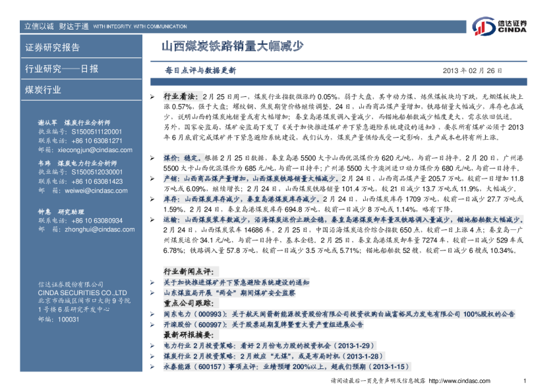Select the 煤炭行业 sidebar heading

pyautogui.click(x=43, y=90)
